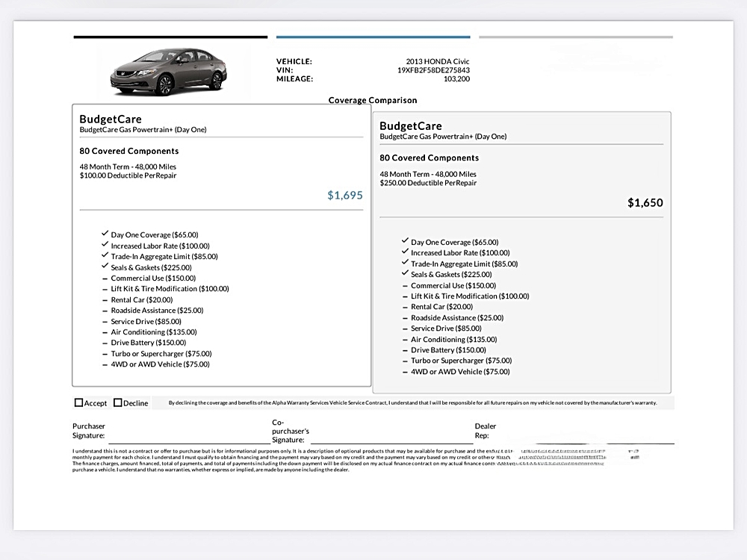
Task: Click Seals & Gaskets in $1,695 plan
Action: tap(151, 267)
